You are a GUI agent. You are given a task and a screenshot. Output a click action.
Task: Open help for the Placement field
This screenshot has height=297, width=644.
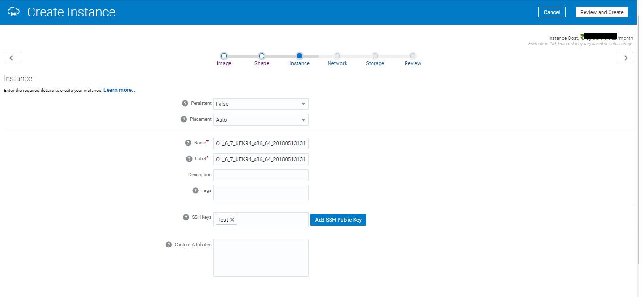(184, 119)
